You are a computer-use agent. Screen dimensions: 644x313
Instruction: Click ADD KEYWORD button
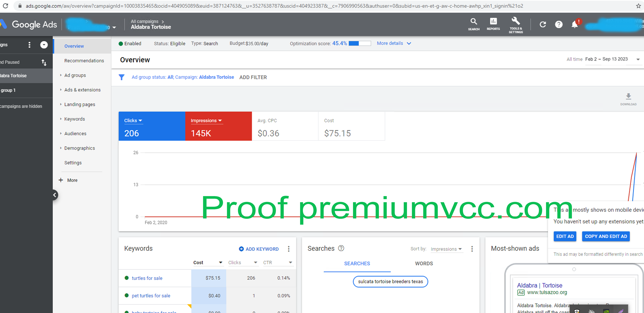pyautogui.click(x=259, y=249)
